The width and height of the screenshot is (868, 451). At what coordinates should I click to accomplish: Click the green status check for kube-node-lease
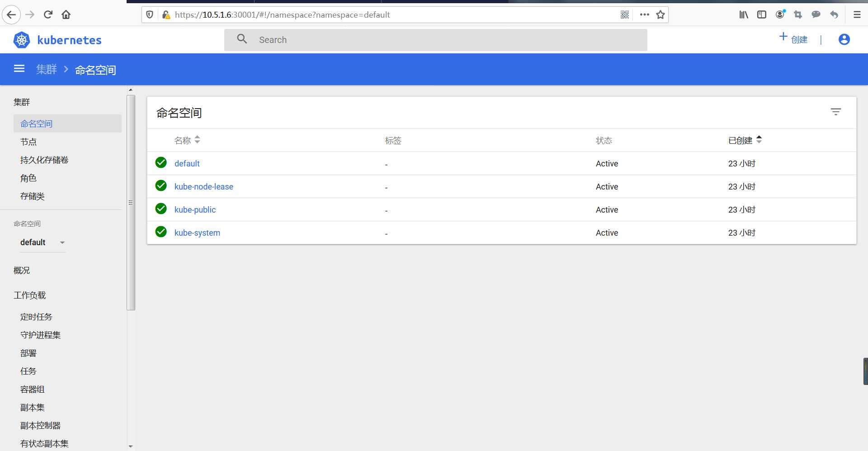coord(161,185)
